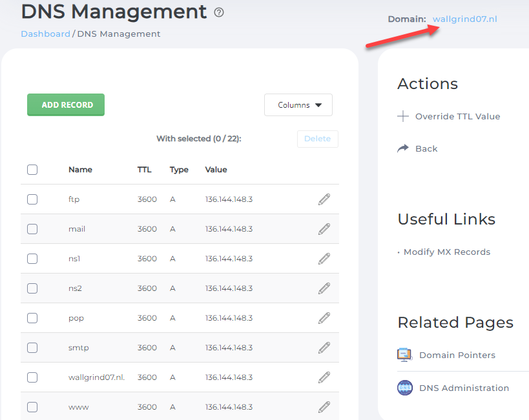The height and width of the screenshot is (420, 529).
Task: Check the smtp record checkbox
Action: pyautogui.click(x=32, y=348)
